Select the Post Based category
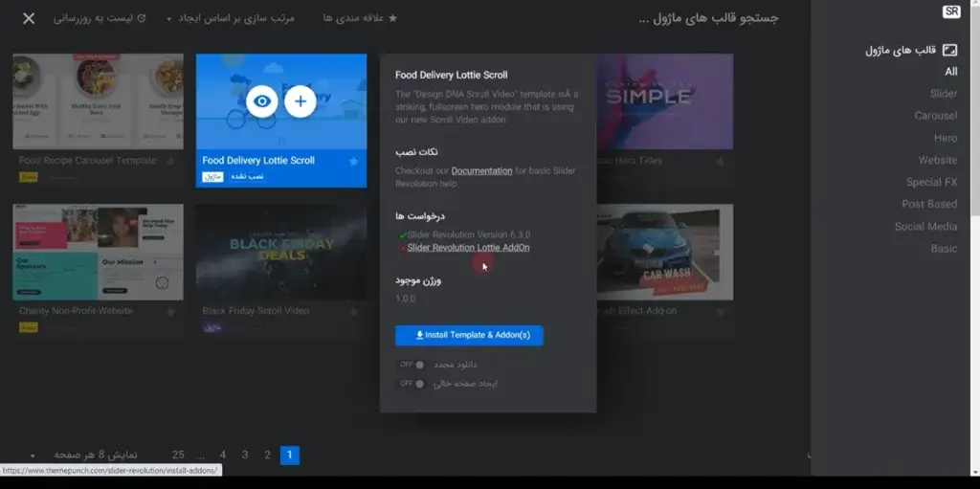 (929, 204)
